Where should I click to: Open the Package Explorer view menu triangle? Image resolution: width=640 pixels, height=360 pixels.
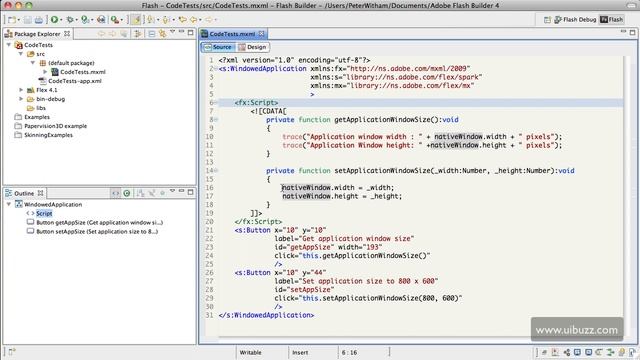click(x=172, y=32)
